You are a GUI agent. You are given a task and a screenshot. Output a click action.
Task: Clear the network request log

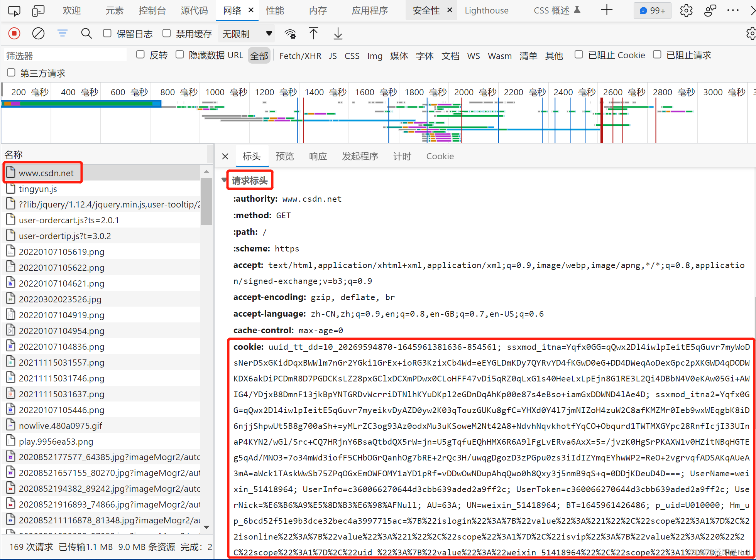38,34
